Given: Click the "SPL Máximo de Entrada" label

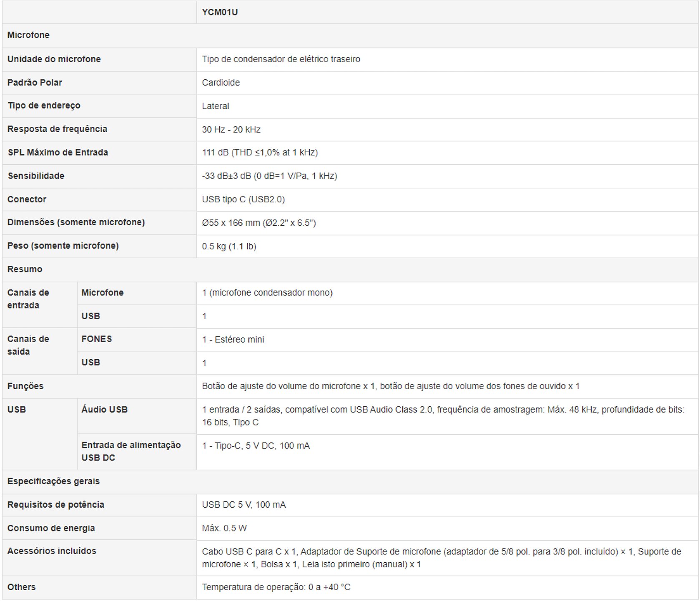Looking at the screenshot, I should 58,153.
